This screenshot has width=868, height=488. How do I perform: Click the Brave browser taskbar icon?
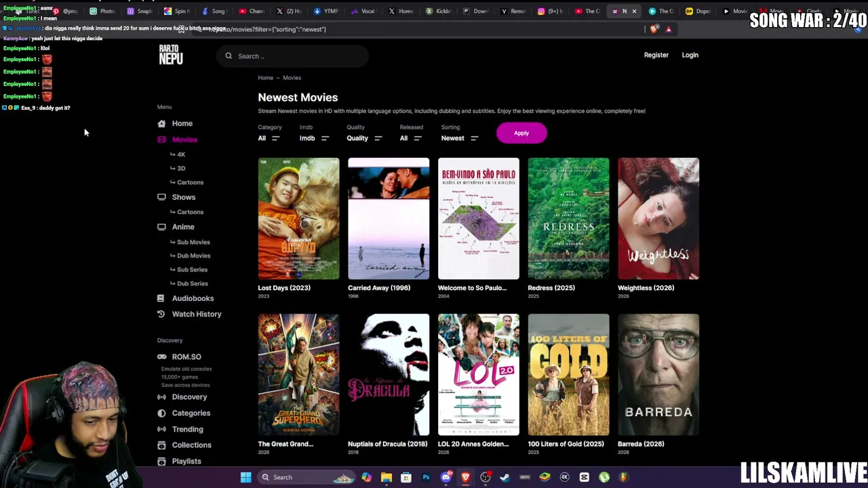tap(465, 477)
